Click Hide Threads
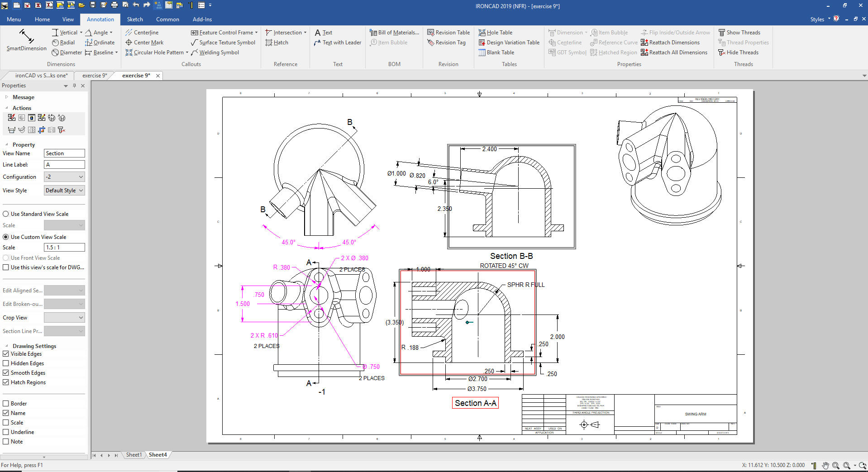 pyautogui.click(x=738, y=52)
